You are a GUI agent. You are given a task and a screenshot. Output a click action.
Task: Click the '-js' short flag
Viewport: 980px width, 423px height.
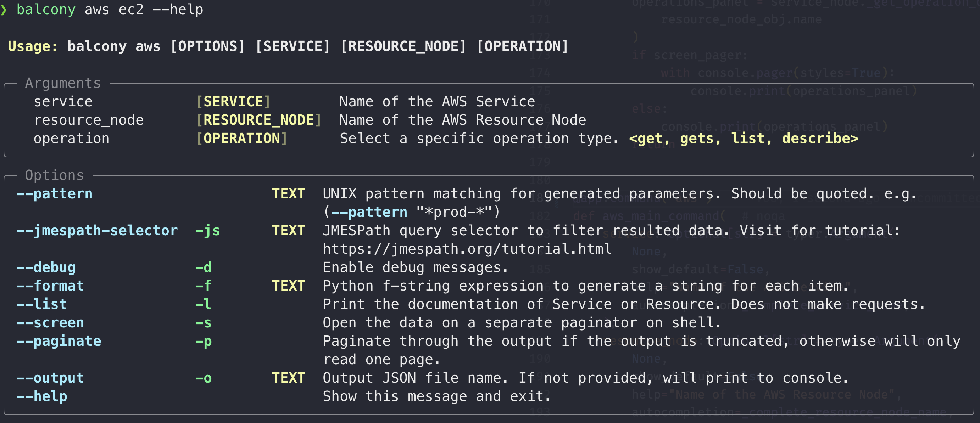[x=208, y=231]
